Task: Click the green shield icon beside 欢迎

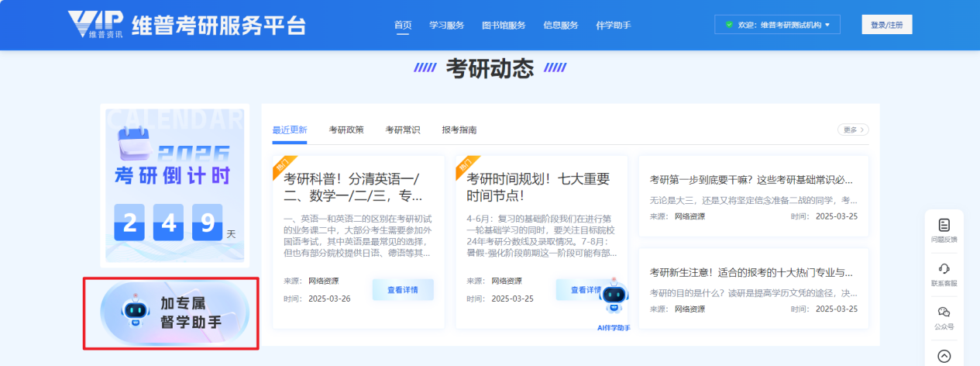Action: (728, 25)
